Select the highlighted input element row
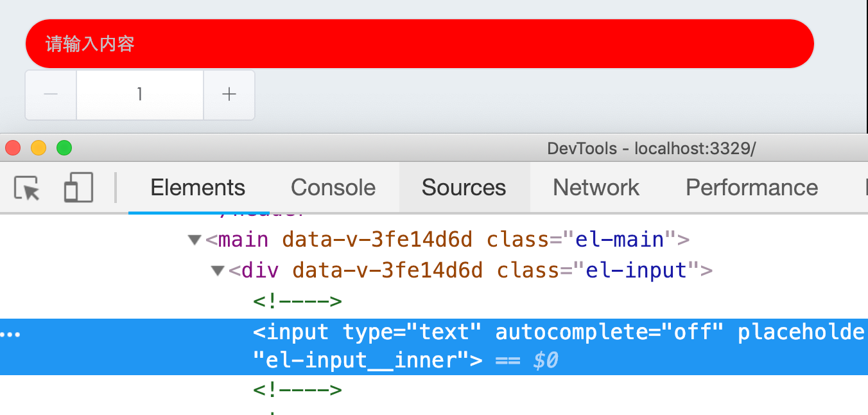The width and height of the screenshot is (868, 415). click(434, 347)
